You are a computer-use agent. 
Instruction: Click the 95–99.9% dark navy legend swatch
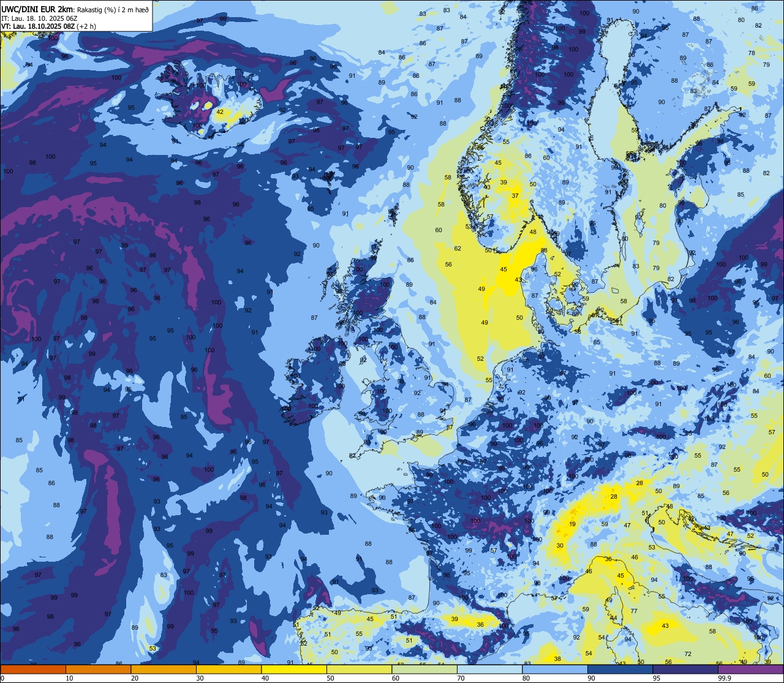(x=685, y=670)
